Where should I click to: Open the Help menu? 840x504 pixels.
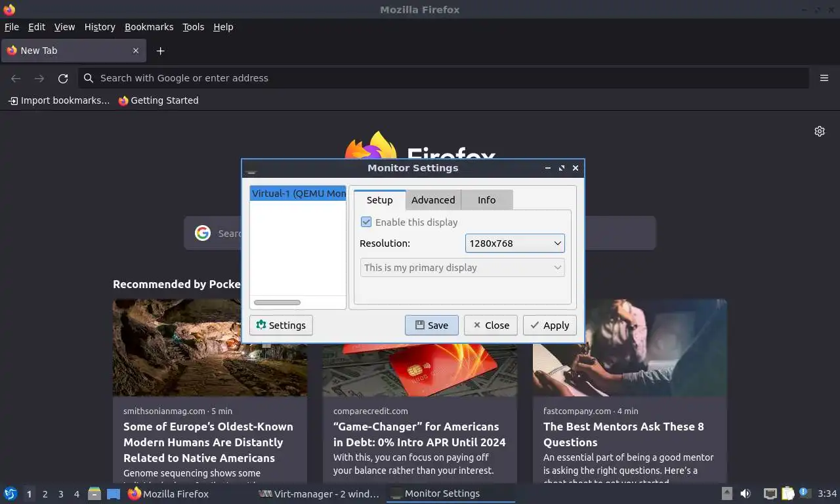coord(223,27)
